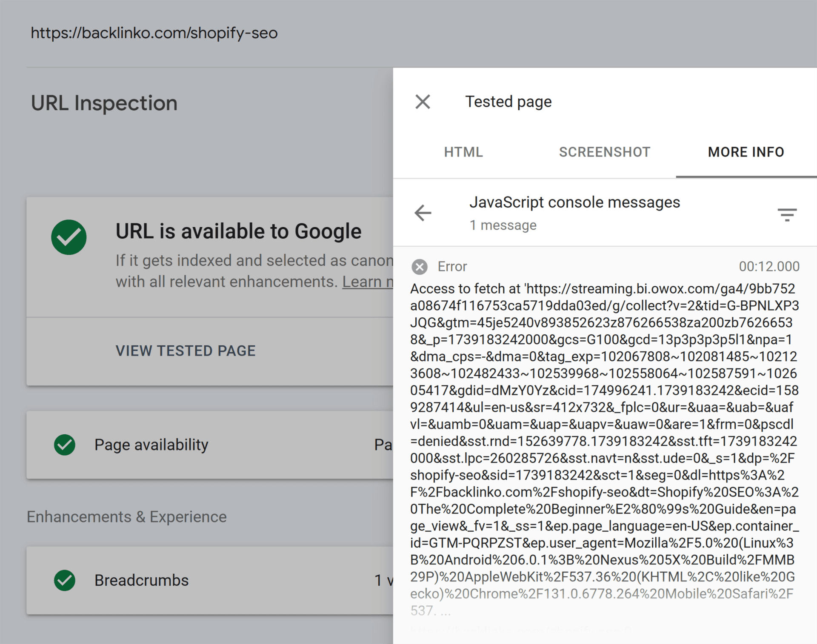Open the console messages filter icon
This screenshot has height=644, width=817.
[x=787, y=214]
